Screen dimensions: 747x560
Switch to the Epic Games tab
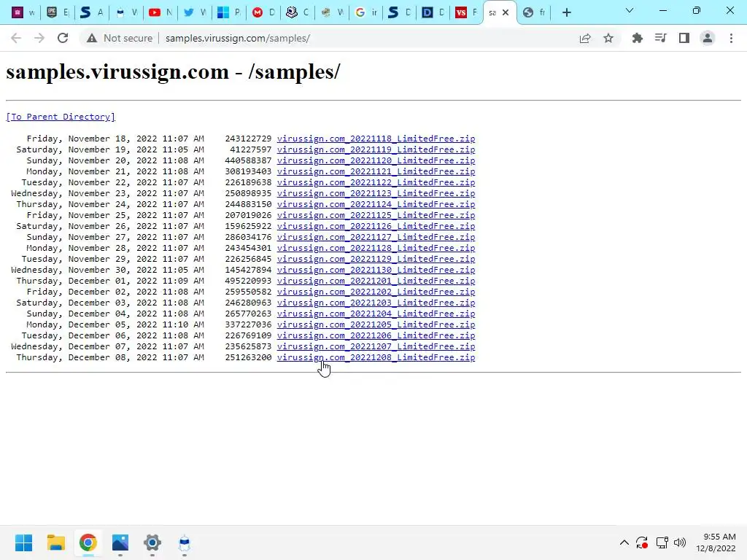coord(57,13)
